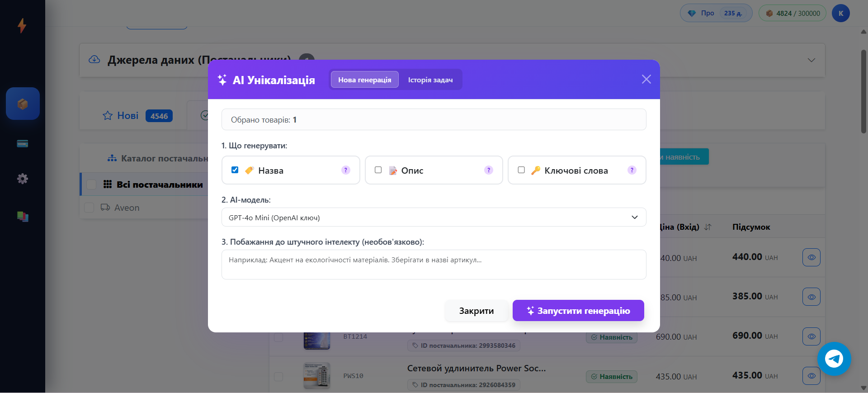This screenshot has height=393, width=868.
Task: Open the BT1214 product thumbnail
Action: click(316, 341)
